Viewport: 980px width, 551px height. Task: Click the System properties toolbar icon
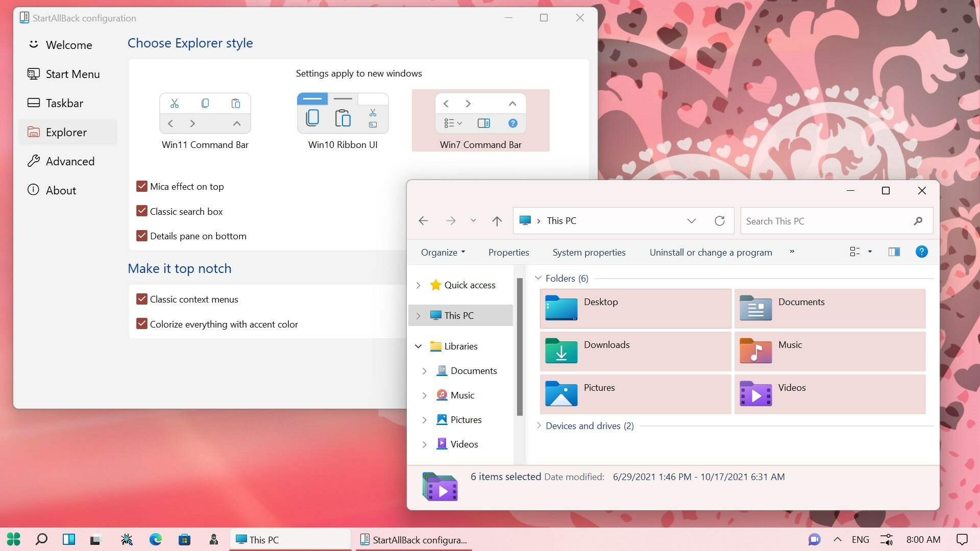click(589, 252)
